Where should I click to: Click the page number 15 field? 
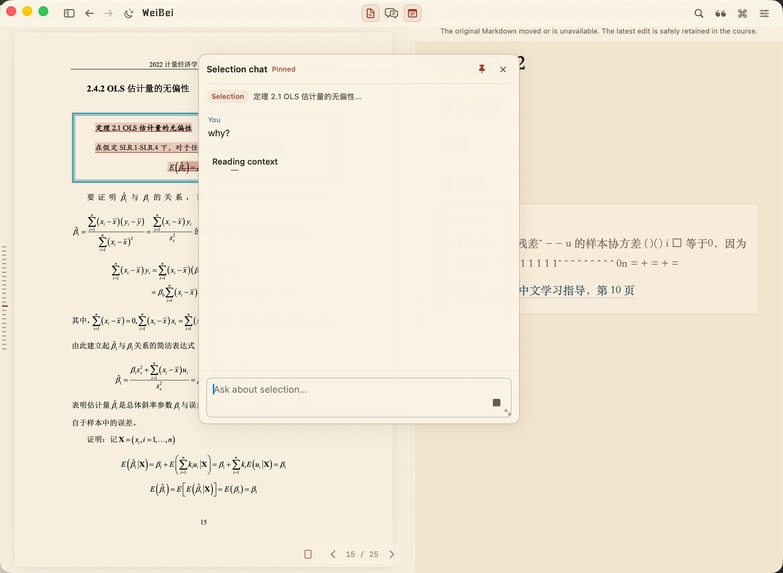tap(351, 554)
